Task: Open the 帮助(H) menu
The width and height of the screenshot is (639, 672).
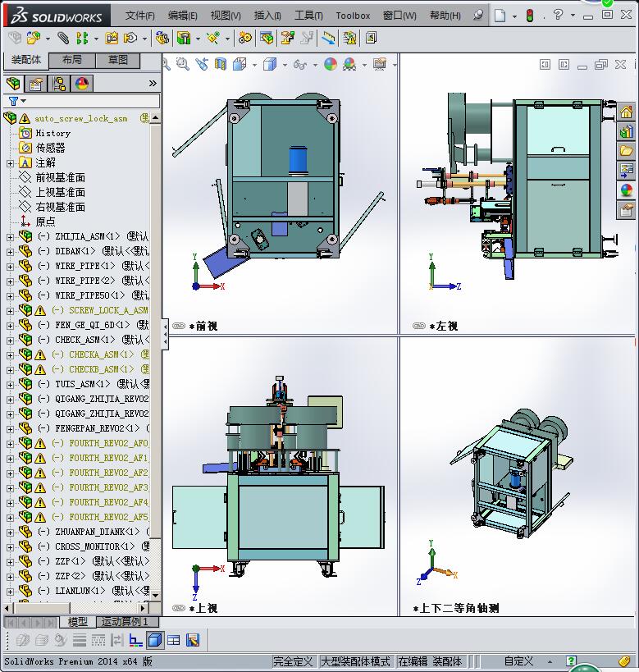Action: 445,16
